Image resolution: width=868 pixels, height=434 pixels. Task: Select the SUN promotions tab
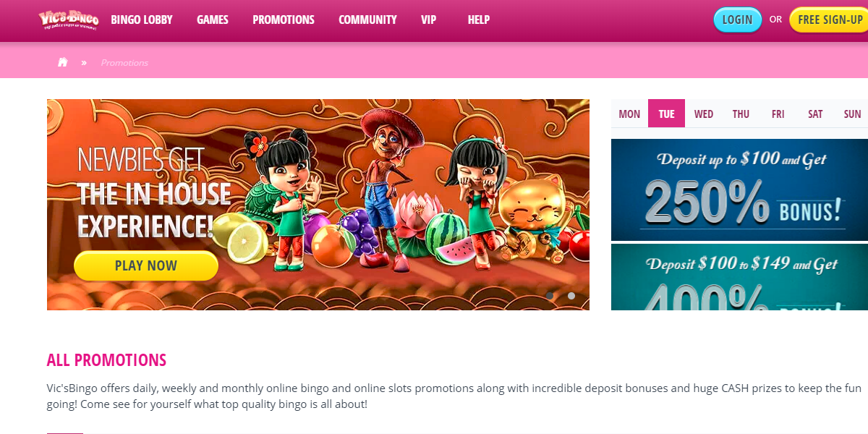pyautogui.click(x=852, y=114)
